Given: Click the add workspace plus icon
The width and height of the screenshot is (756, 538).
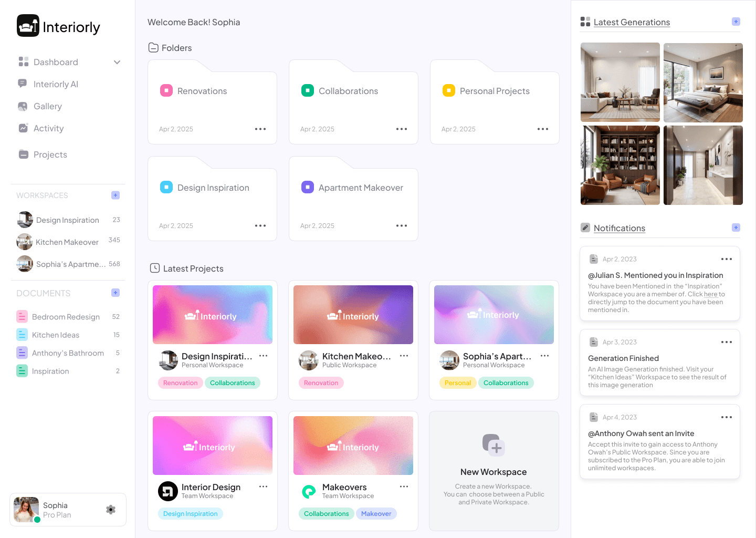Looking at the screenshot, I should (115, 195).
